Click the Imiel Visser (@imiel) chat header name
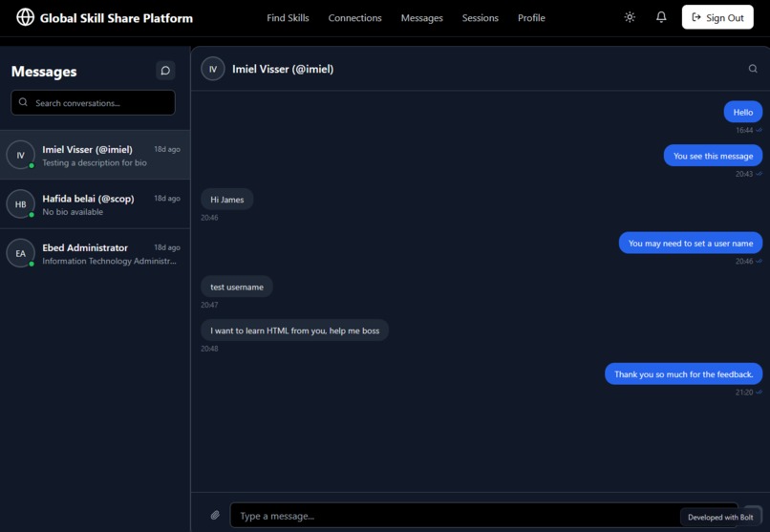The width and height of the screenshot is (770, 532). [283, 69]
